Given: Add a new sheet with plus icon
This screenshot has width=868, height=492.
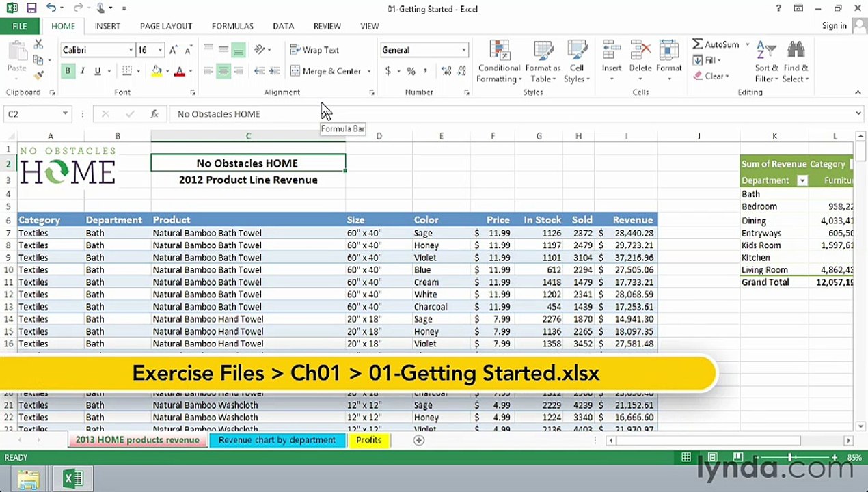Looking at the screenshot, I should (x=419, y=441).
